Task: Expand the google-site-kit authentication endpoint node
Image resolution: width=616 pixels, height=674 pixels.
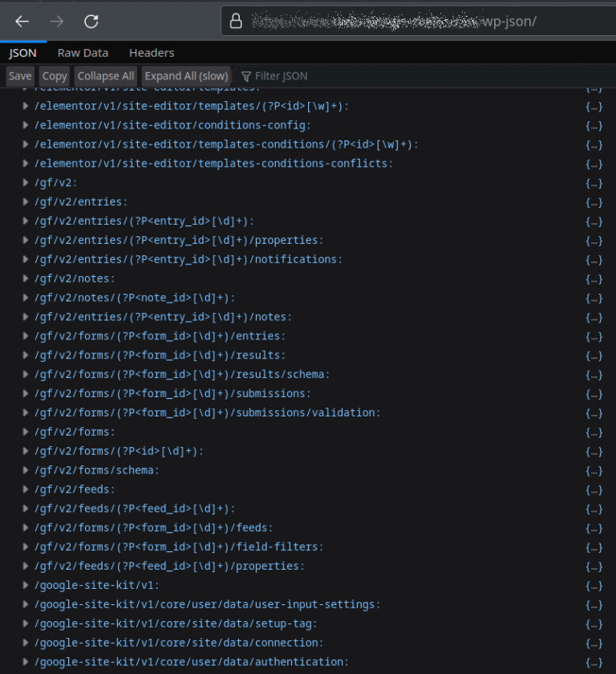Action: 25,662
